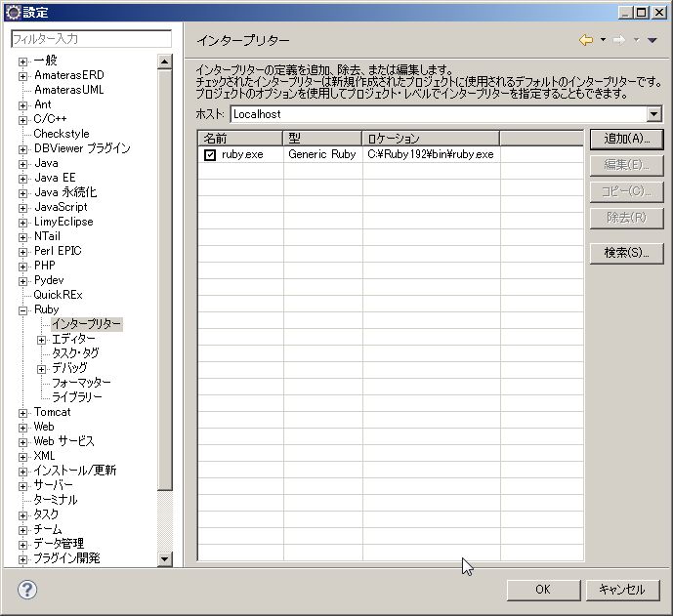The image size is (673, 616).
Task: Select the チーム tree item
Action: (x=48, y=529)
